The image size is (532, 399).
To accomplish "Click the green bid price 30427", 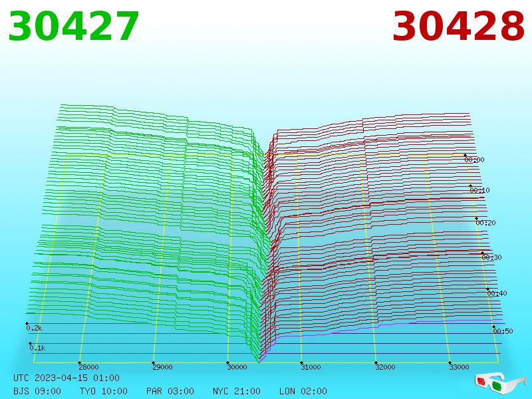I will (74, 27).
